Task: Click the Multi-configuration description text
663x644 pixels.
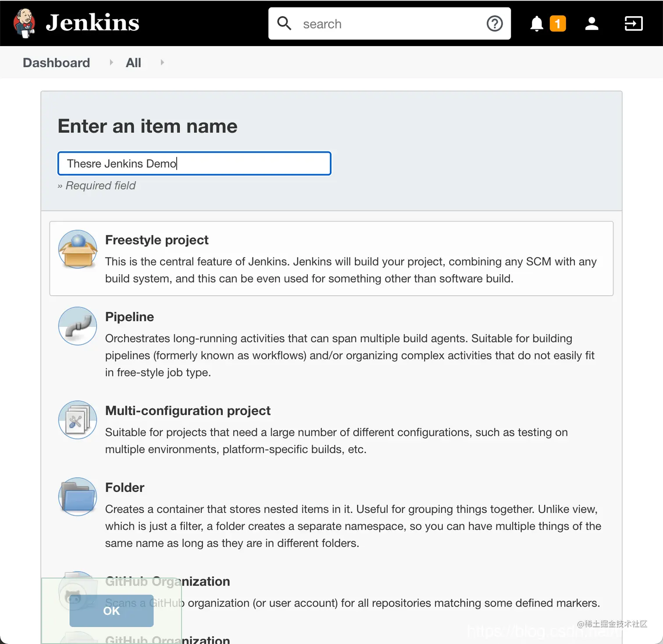Action: pos(336,440)
